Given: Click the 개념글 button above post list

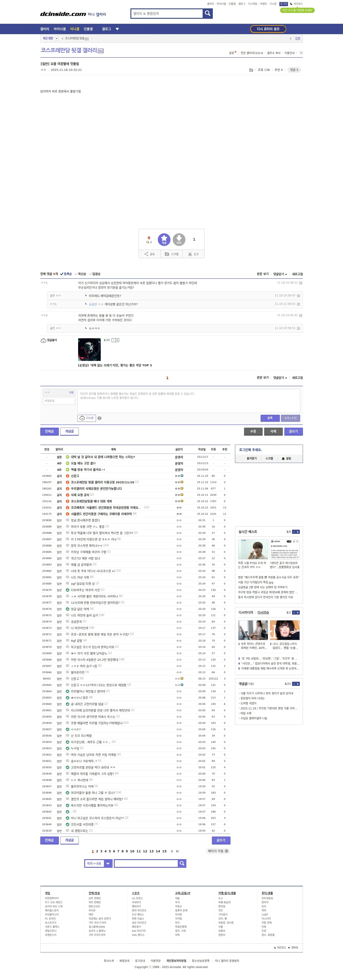Looking at the screenshot, I should pyautogui.click(x=69, y=432).
